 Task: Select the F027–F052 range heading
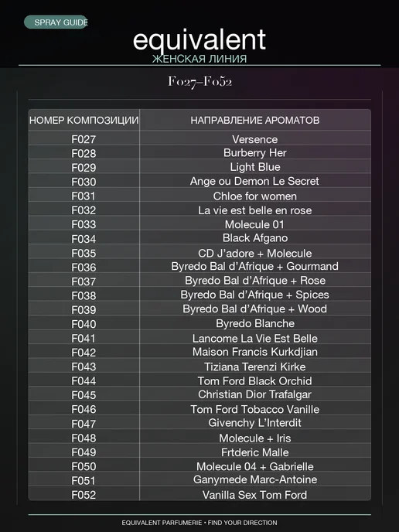point(199,81)
